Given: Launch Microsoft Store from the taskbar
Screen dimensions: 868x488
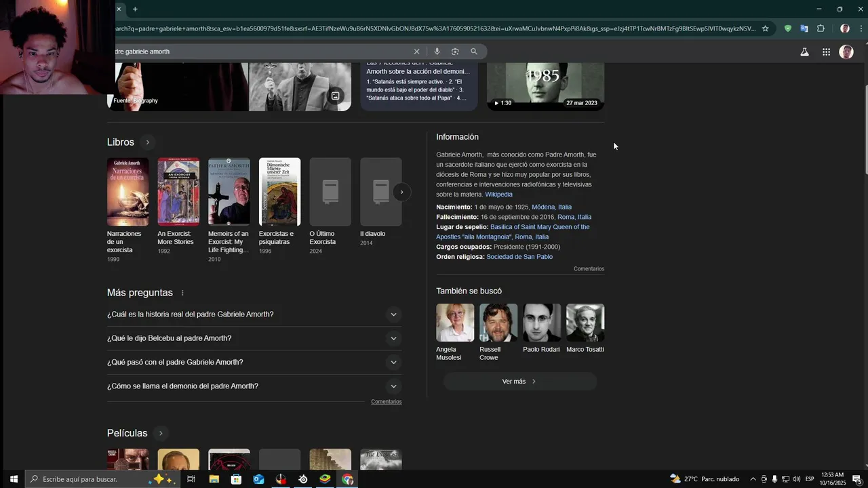Looking at the screenshot, I should tap(236, 479).
